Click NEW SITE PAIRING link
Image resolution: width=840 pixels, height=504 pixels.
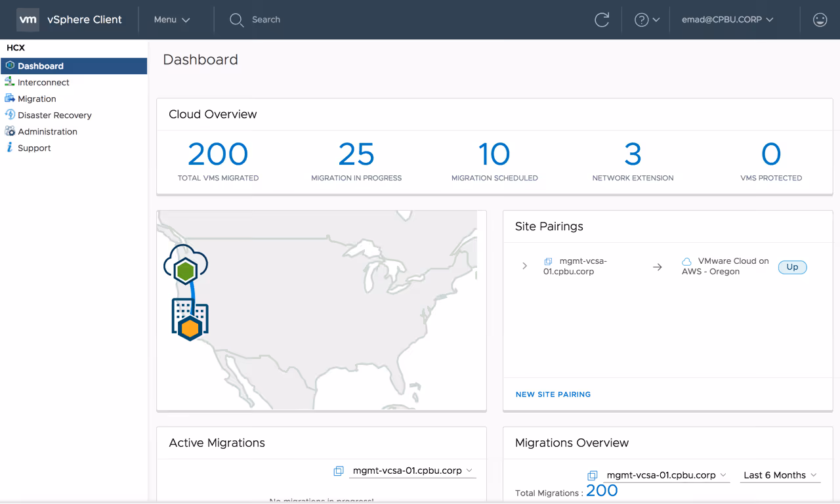(553, 394)
